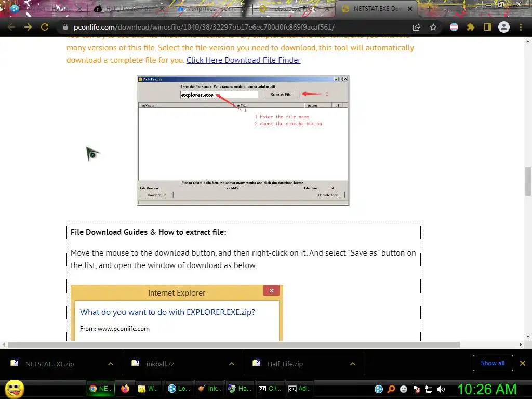
Task: Open the volume speaker tray icon
Action: pyautogui.click(x=441, y=389)
